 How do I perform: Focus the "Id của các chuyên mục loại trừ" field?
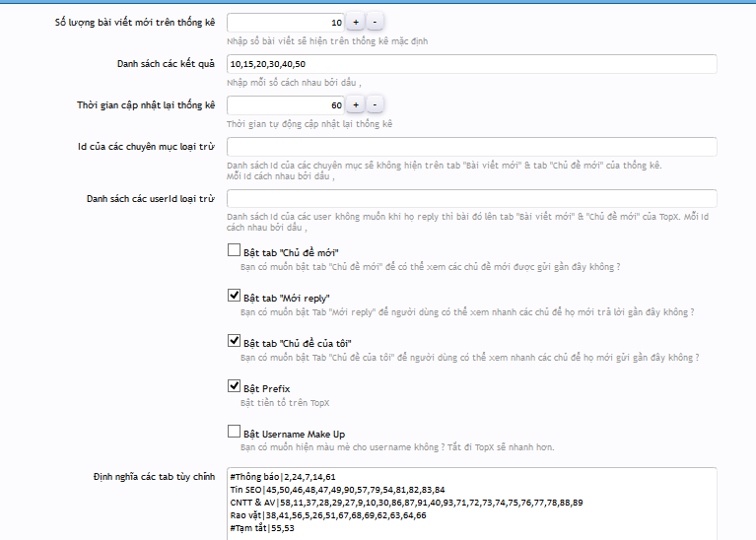tap(471, 147)
